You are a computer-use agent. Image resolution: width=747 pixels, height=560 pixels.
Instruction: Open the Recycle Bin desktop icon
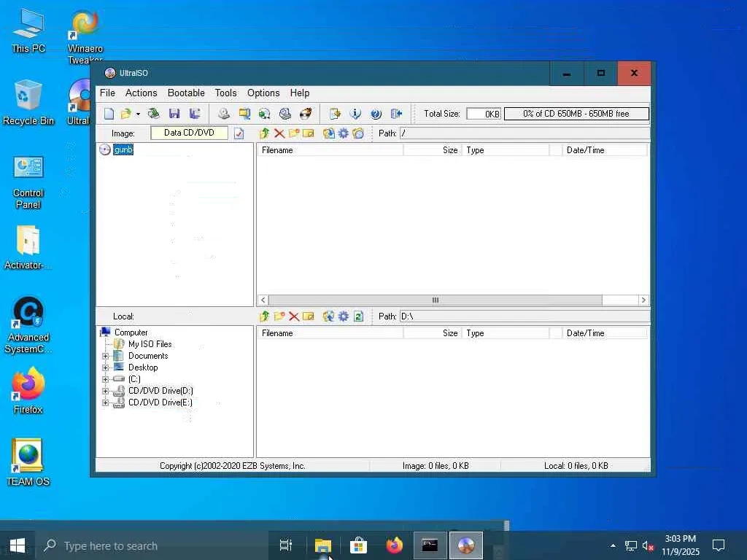tap(28, 102)
